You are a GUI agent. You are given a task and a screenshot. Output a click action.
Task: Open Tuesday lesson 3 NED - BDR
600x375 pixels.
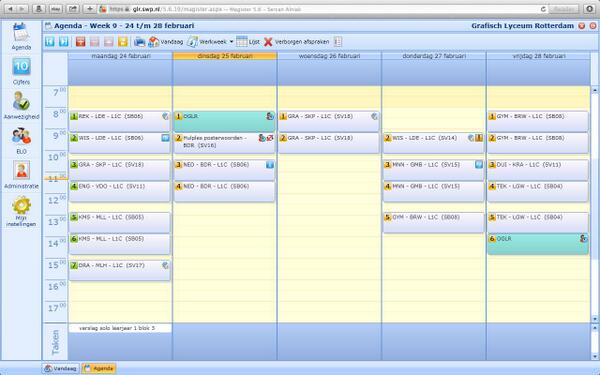225,170
